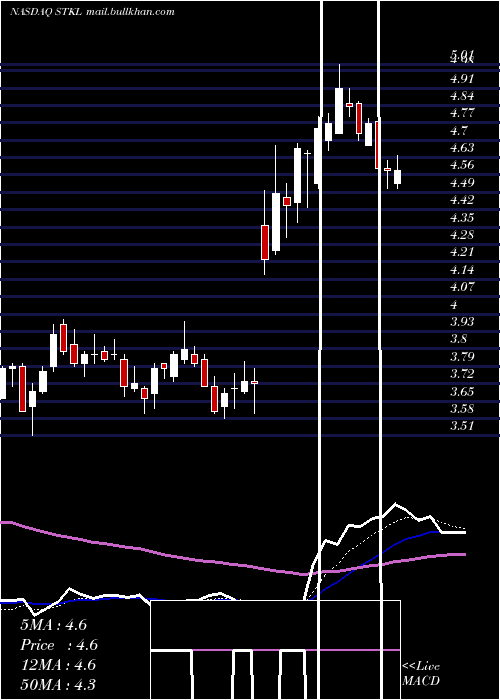Click the 4.28 price axis label

461,235
